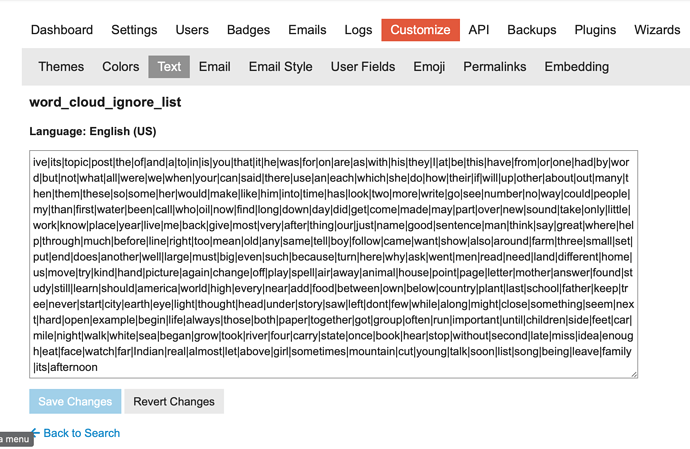Open the API tab
This screenshot has height=449, width=690.
tap(478, 30)
